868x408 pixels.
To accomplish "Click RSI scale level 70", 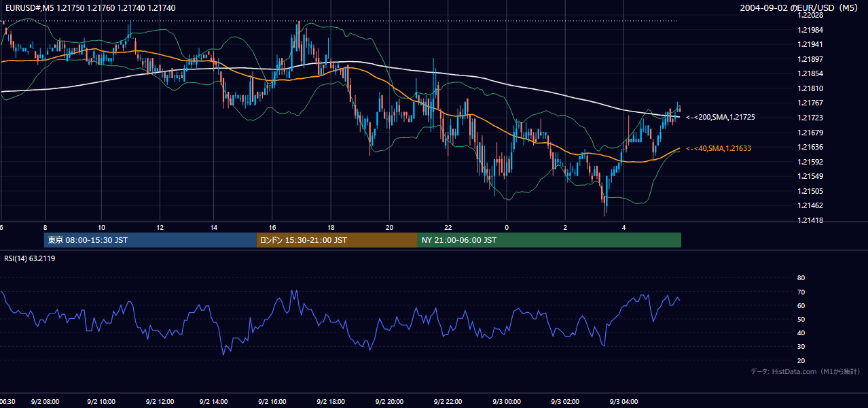I will click(801, 292).
